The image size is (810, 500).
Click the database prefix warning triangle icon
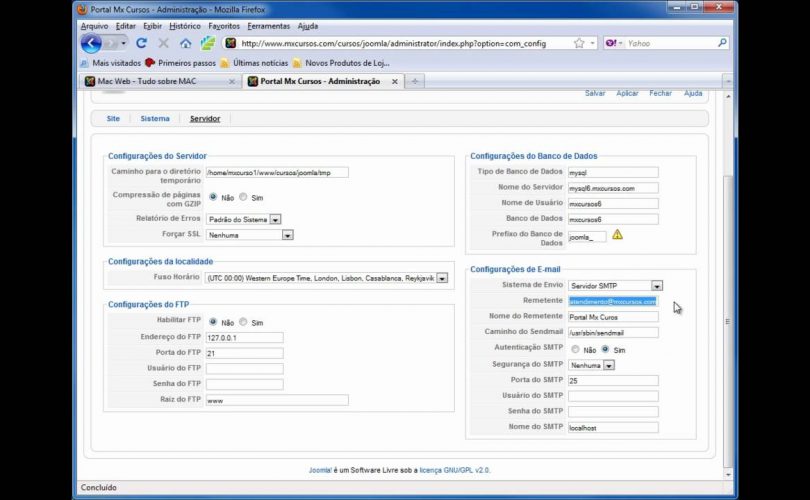[617, 235]
